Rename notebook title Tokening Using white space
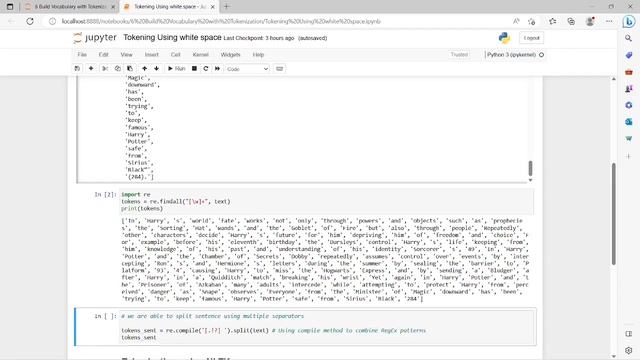This screenshot has height=360, width=640. 172,38
